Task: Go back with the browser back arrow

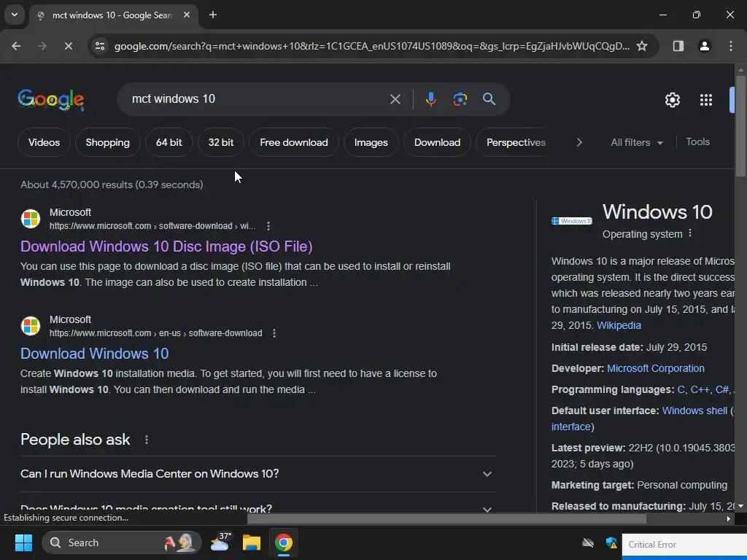Action: tap(16, 46)
